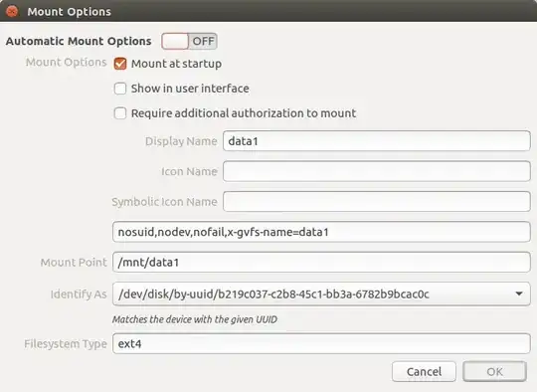Edit the Mount Point field showing /mnt/data1

(x=321, y=262)
